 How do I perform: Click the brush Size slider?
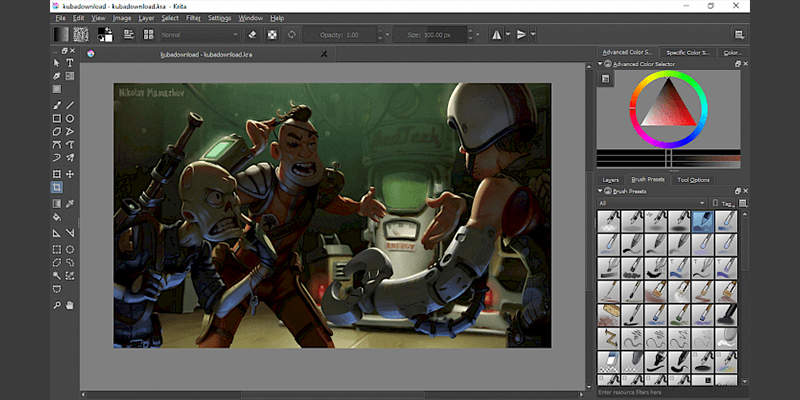point(431,35)
